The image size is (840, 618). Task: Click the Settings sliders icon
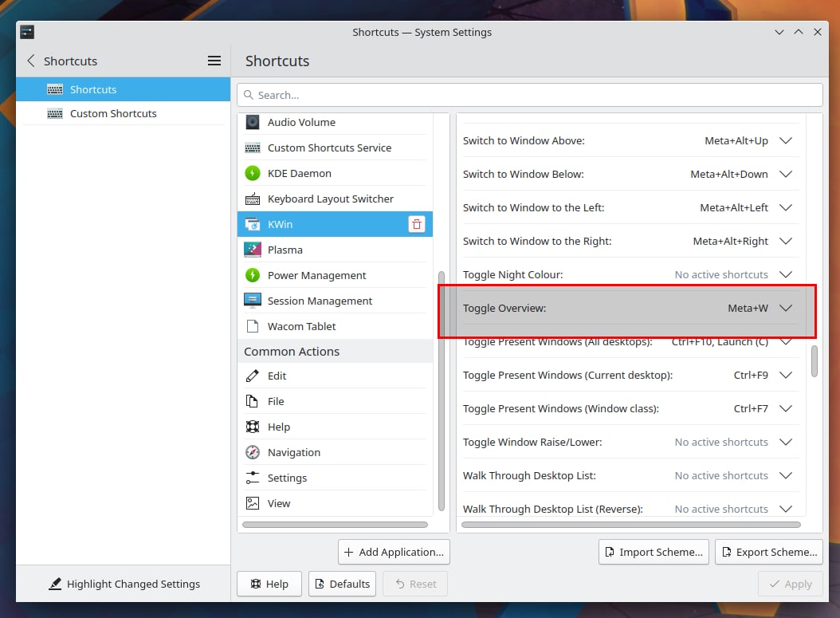(253, 478)
